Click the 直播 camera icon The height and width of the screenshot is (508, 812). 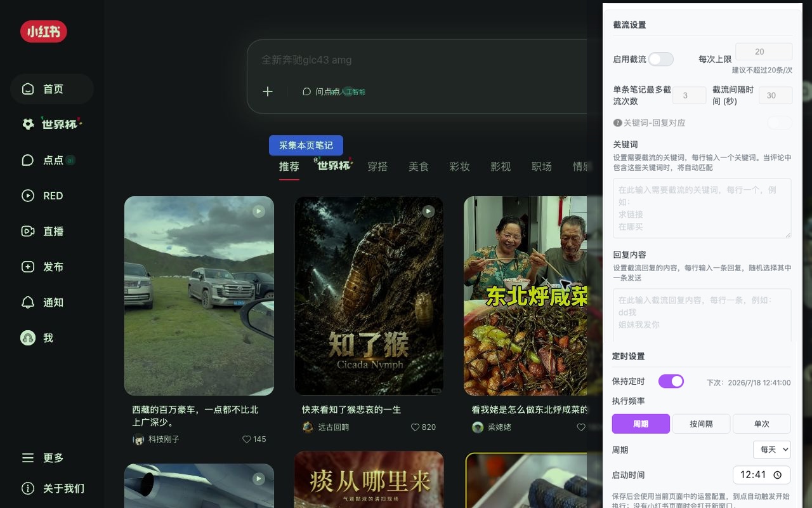(x=28, y=231)
